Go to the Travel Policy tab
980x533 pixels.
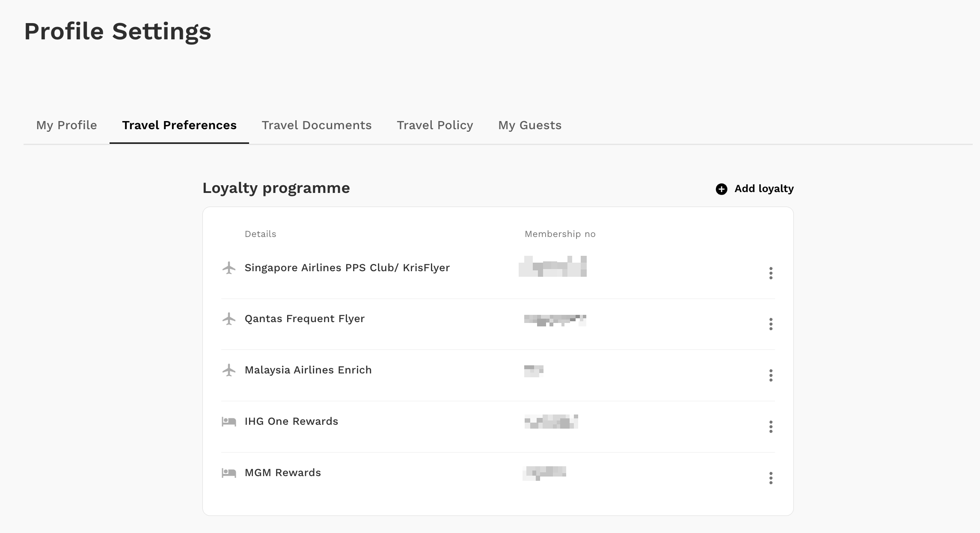435,125
